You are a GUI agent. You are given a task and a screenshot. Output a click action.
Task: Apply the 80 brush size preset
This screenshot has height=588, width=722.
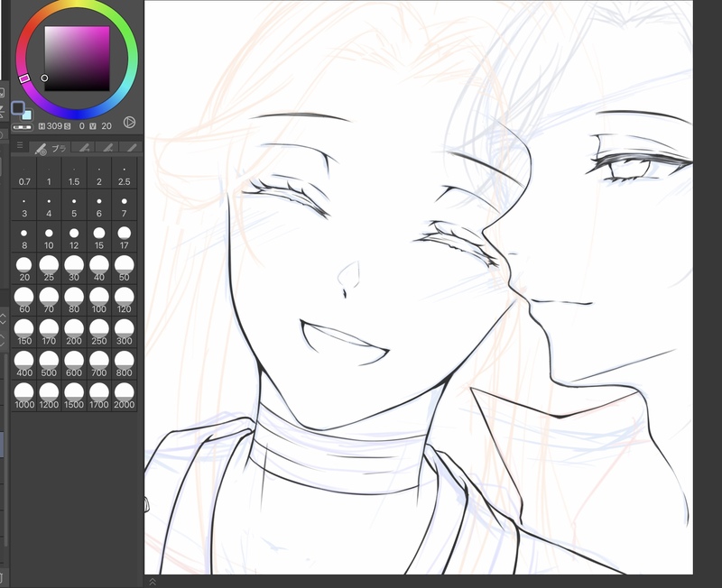(74, 300)
